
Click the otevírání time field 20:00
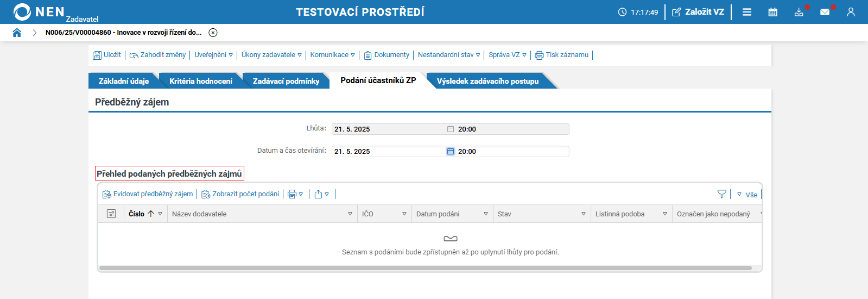coord(512,152)
